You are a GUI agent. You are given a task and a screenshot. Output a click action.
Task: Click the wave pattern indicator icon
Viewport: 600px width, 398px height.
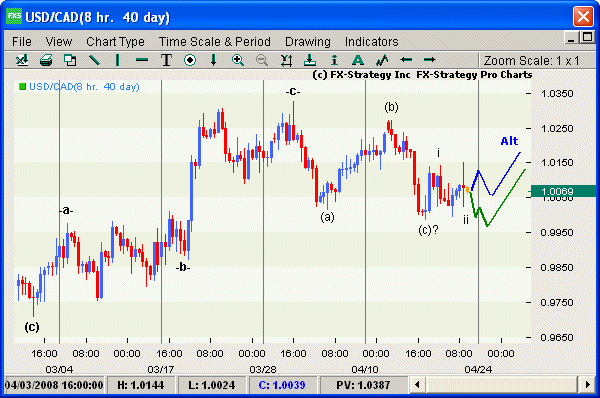[x=382, y=60]
